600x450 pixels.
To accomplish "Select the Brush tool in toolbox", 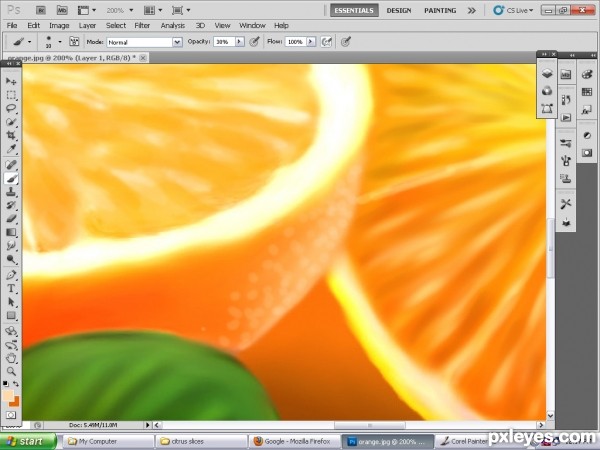I will pyautogui.click(x=11, y=179).
